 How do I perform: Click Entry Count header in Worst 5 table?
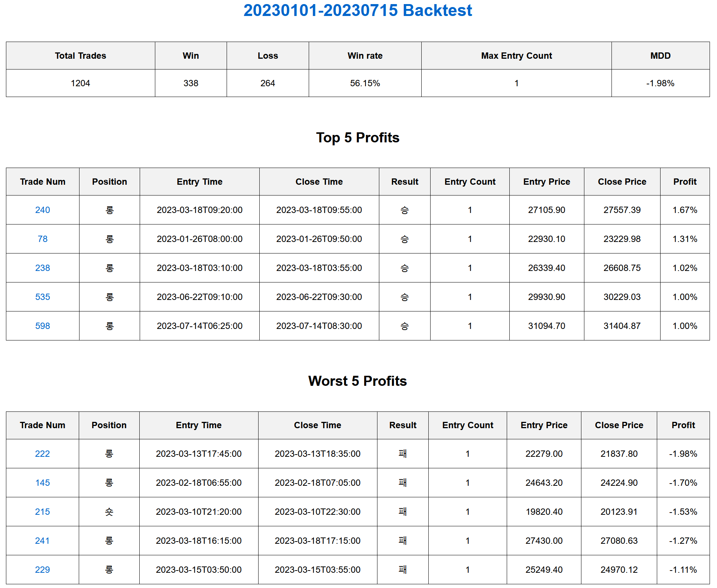tap(468, 425)
